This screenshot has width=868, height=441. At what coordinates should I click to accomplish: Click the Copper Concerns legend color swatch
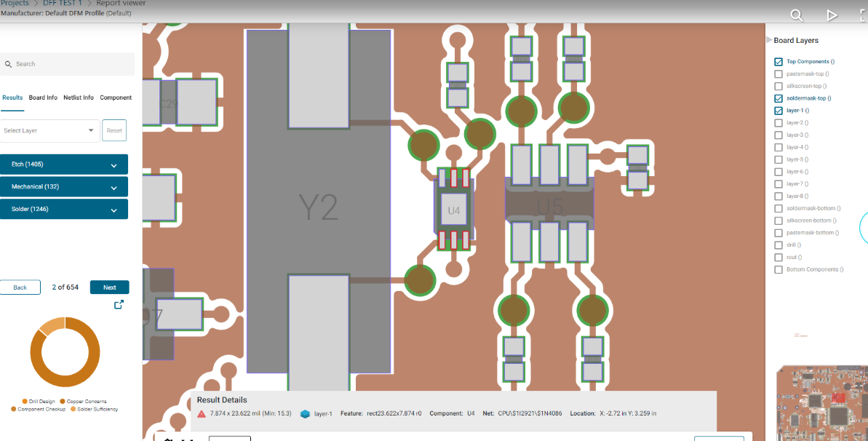pyautogui.click(x=62, y=402)
